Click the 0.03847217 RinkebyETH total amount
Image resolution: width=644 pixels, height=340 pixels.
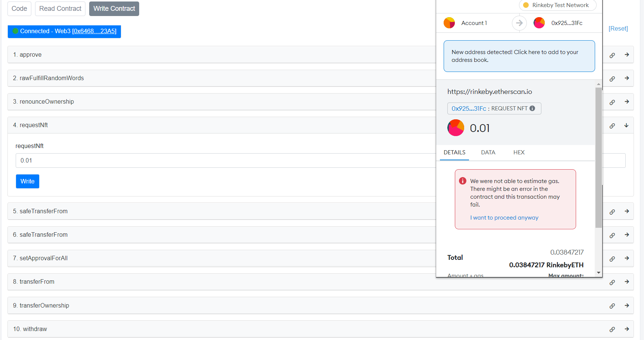tap(546, 265)
